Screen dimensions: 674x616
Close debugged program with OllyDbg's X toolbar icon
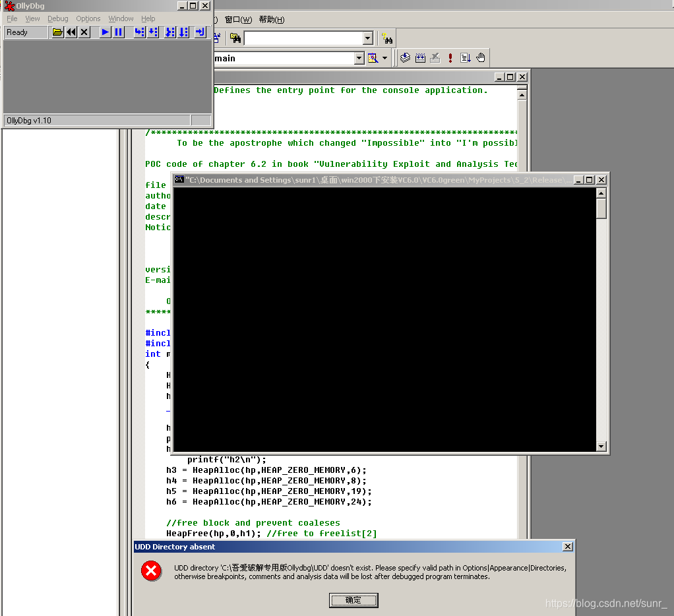[x=84, y=32]
